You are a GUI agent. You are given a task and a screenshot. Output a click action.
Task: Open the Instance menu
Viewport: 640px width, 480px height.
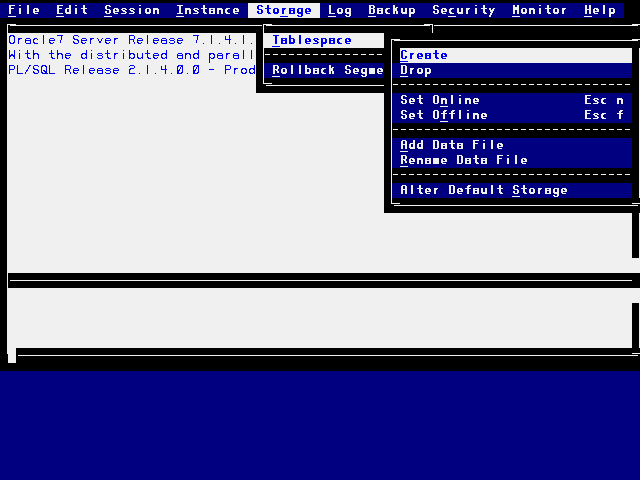(208, 10)
